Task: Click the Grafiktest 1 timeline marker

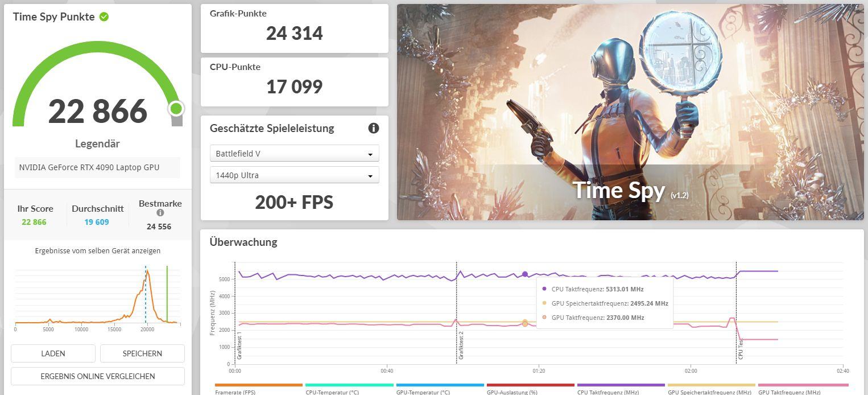Action: (x=239, y=345)
